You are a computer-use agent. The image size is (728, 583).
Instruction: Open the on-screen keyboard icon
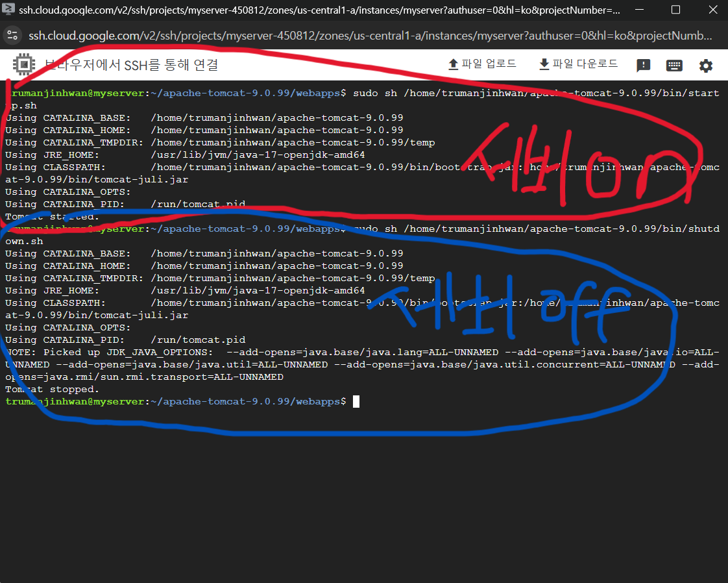pyautogui.click(x=674, y=64)
